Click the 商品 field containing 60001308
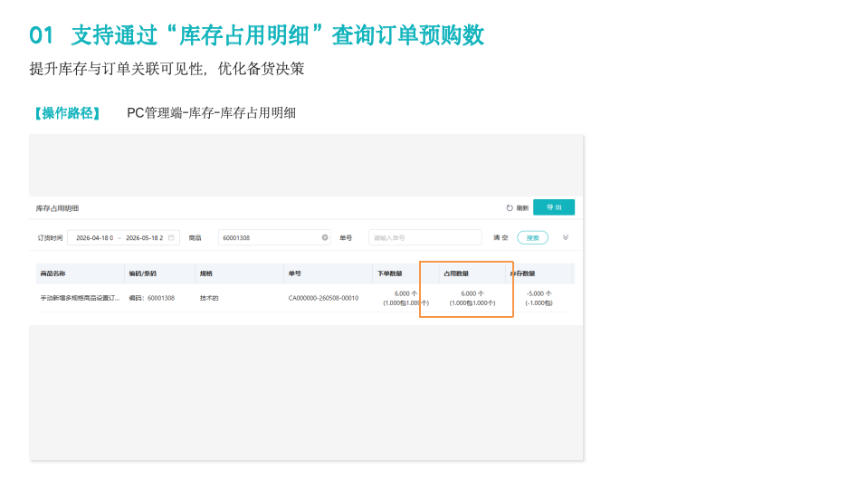868x489 pixels. pos(274,237)
